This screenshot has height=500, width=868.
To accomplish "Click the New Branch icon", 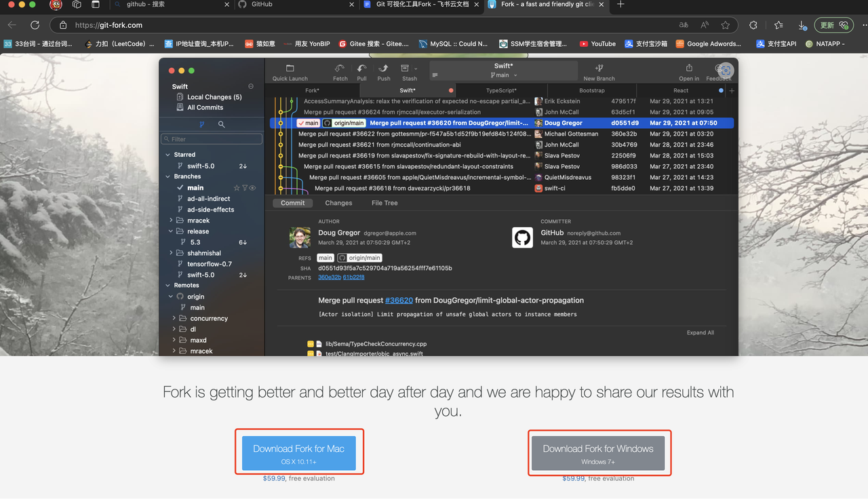I will tap(599, 69).
